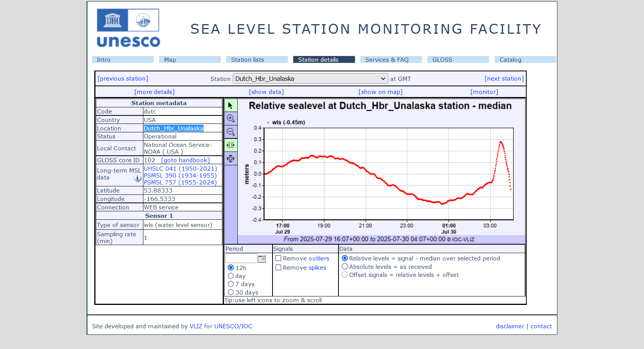The width and height of the screenshot is (644, 349).
Task: Open the monitor link
Action: tap(485, 92)
